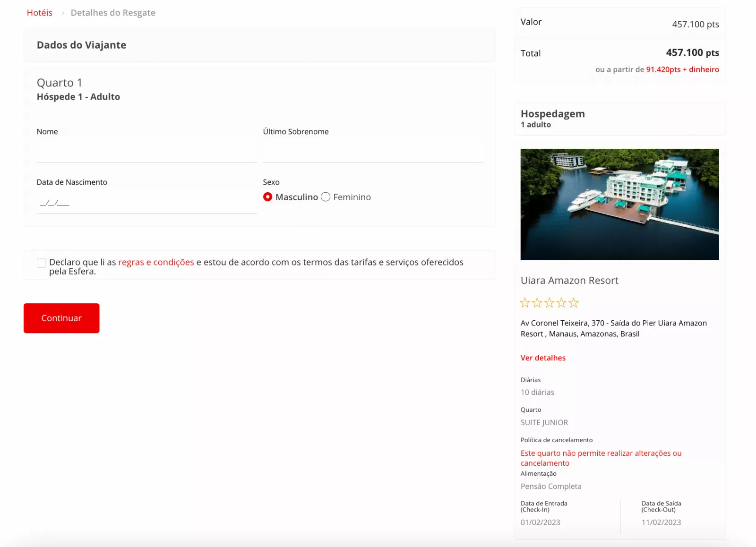Screen dimensions: 756x547
Task: Click the first rating star
Action: 525,303
